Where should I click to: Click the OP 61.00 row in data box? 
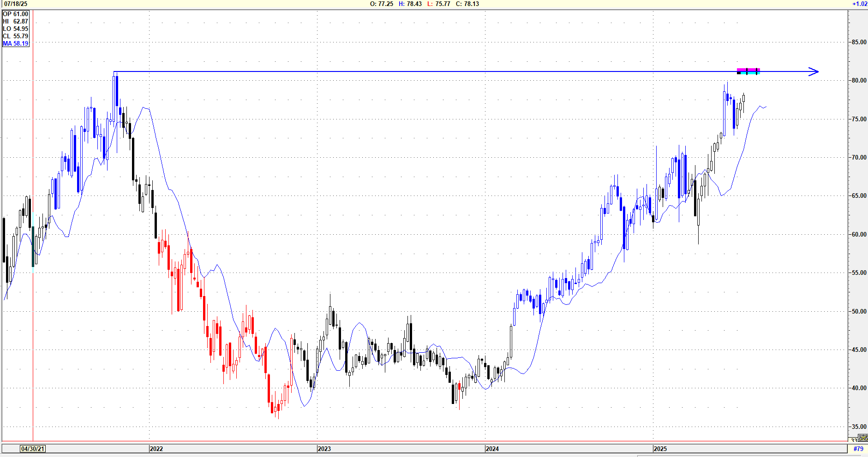tap(16, 14)
